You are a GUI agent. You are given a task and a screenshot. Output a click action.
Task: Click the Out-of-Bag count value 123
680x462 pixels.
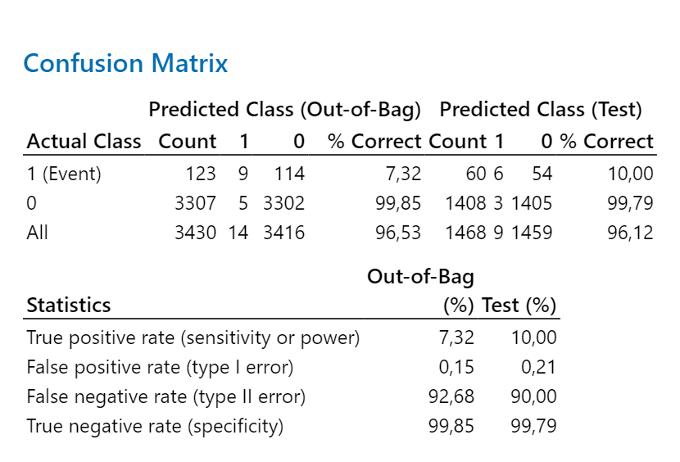(x=200, y=174)
